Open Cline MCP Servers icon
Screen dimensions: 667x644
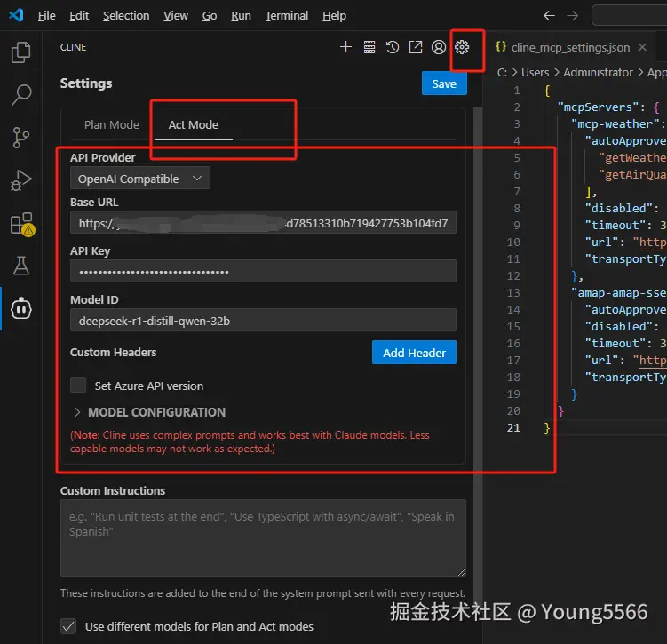[369, 47]
